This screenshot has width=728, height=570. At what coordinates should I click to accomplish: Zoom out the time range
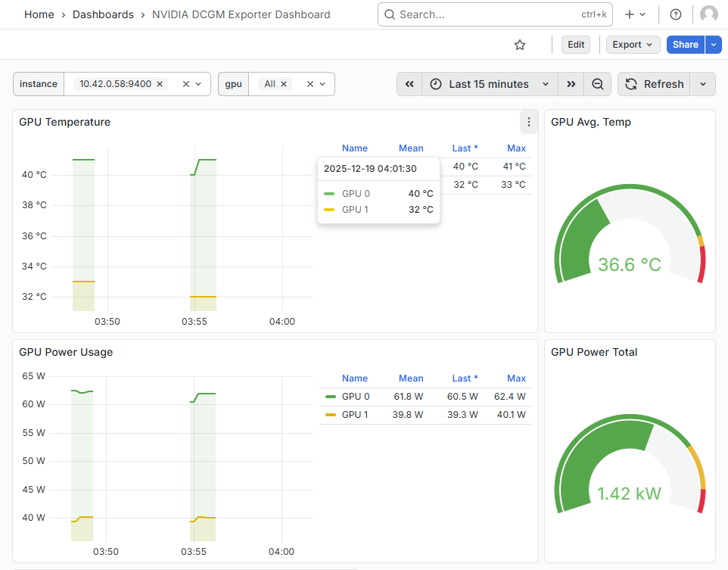pos(597,84)
